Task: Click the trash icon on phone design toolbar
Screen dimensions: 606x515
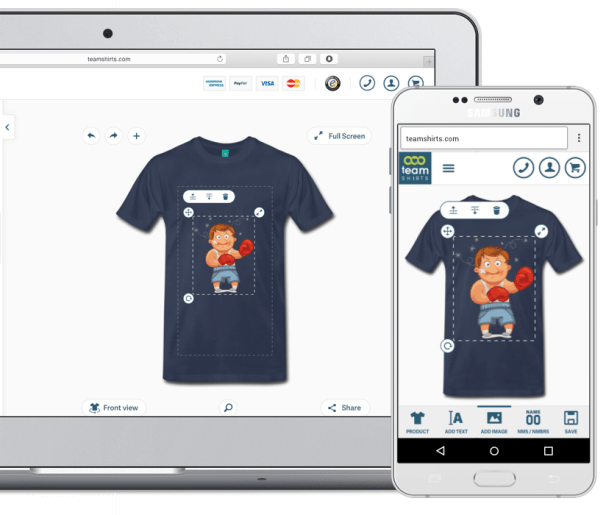Action: pyautogui.click(x=497, y=210)
